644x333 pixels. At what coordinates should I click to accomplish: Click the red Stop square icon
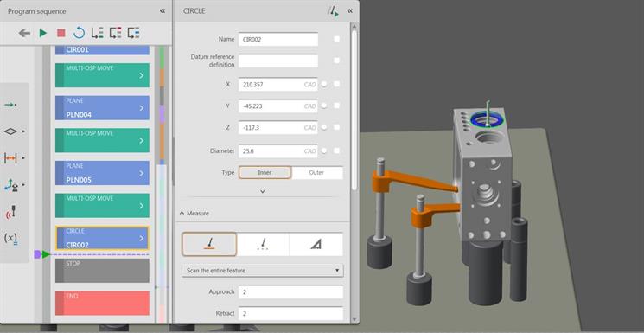(61, 33)
